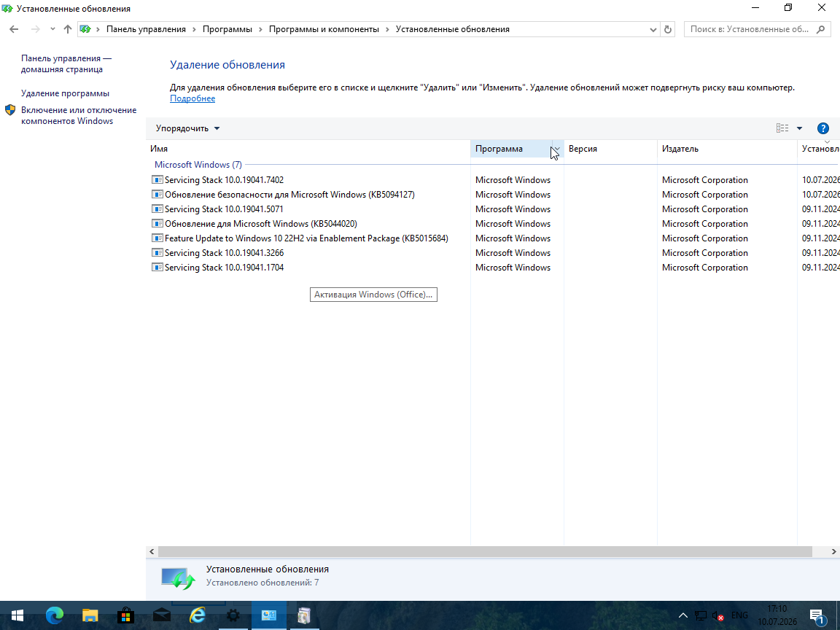Select Servicing Stack 10.0.19041.1704 update
The width and height of the screenshot is (840, 630).
coord(224,268)
